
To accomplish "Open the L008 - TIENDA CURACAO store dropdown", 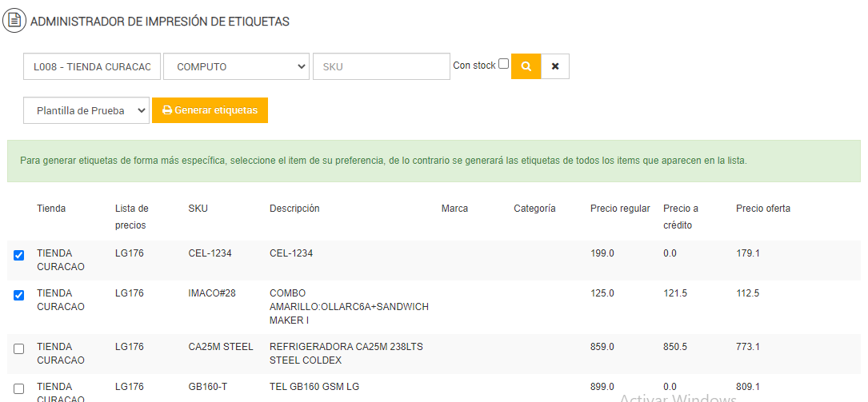I will [92, 67].
